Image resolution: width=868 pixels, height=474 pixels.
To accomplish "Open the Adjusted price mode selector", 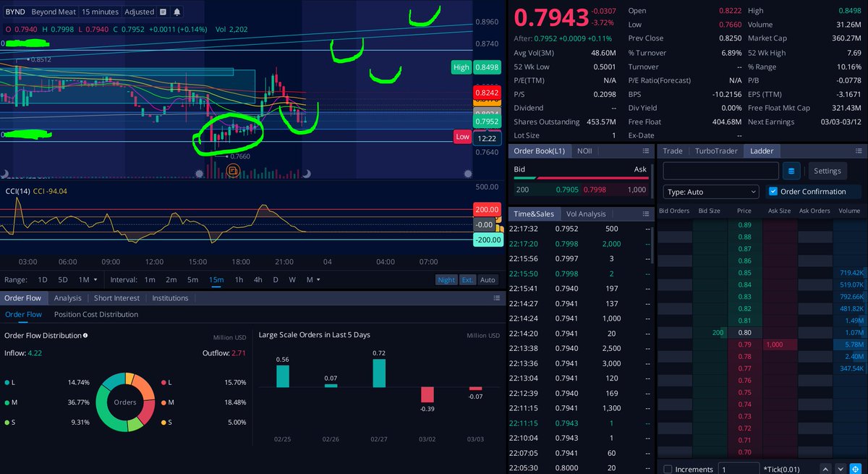I will click(139, 12).
